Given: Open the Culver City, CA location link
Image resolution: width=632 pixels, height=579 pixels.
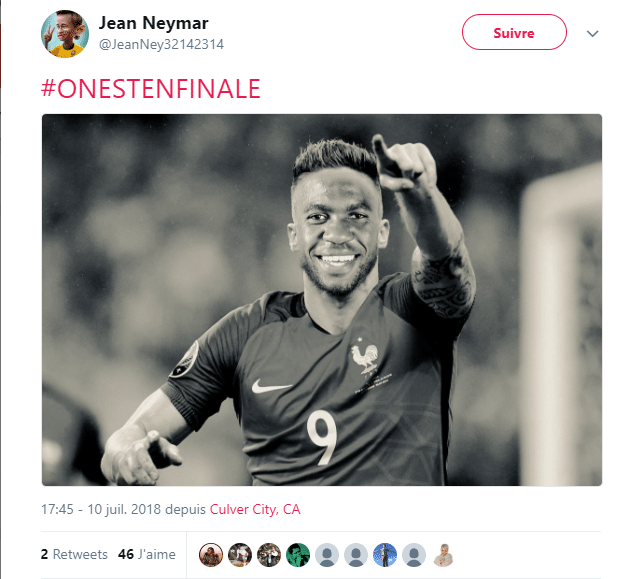Looking at the screenshot, I should click(x=255, y=509).
